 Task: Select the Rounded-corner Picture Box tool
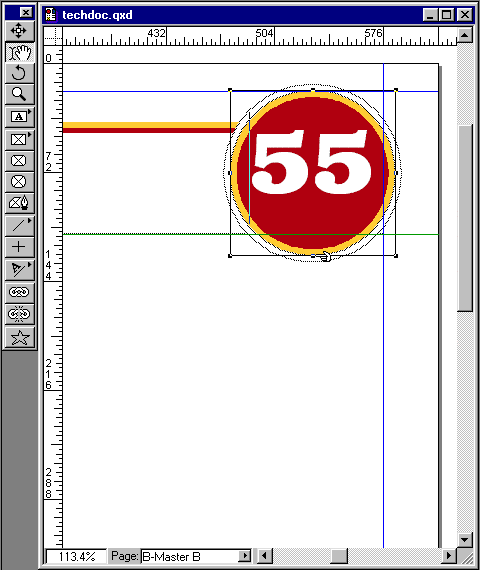pos(20,160)
